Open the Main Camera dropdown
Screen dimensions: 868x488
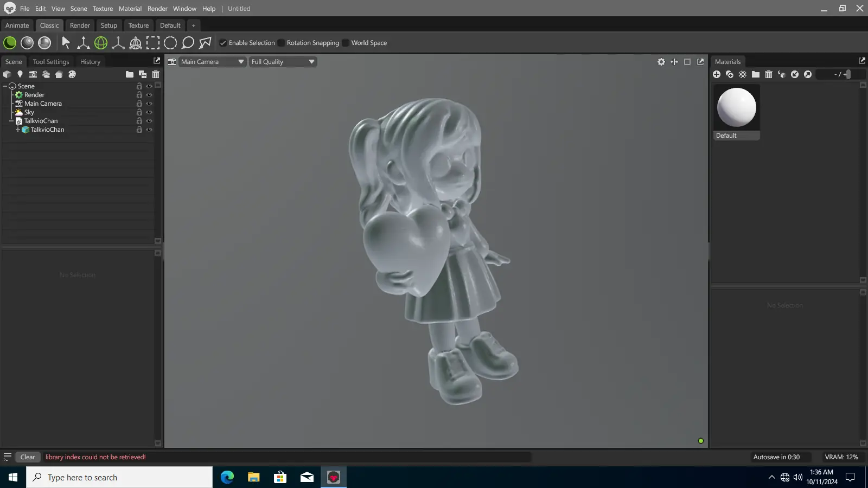(212, 62)
